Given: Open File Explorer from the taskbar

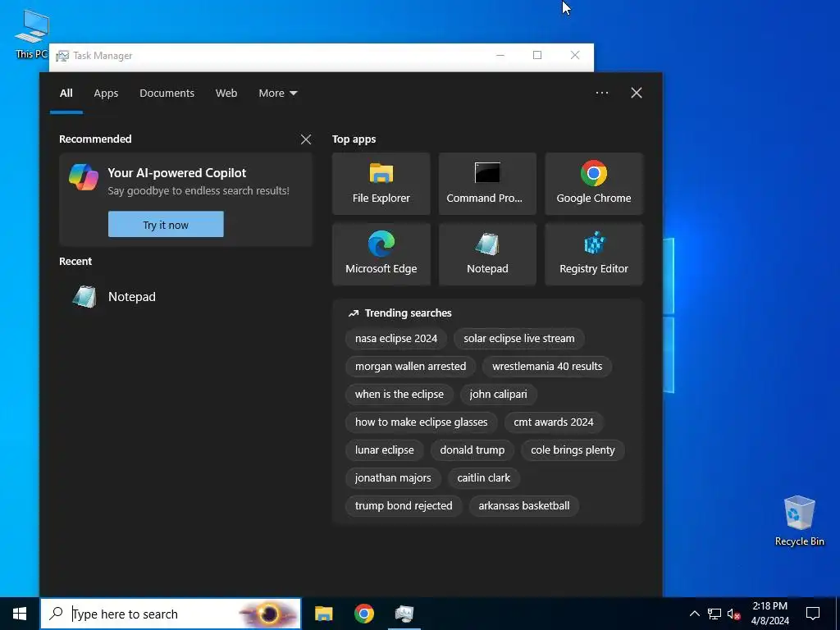Looking at the screenshot, I should point(323,614).
